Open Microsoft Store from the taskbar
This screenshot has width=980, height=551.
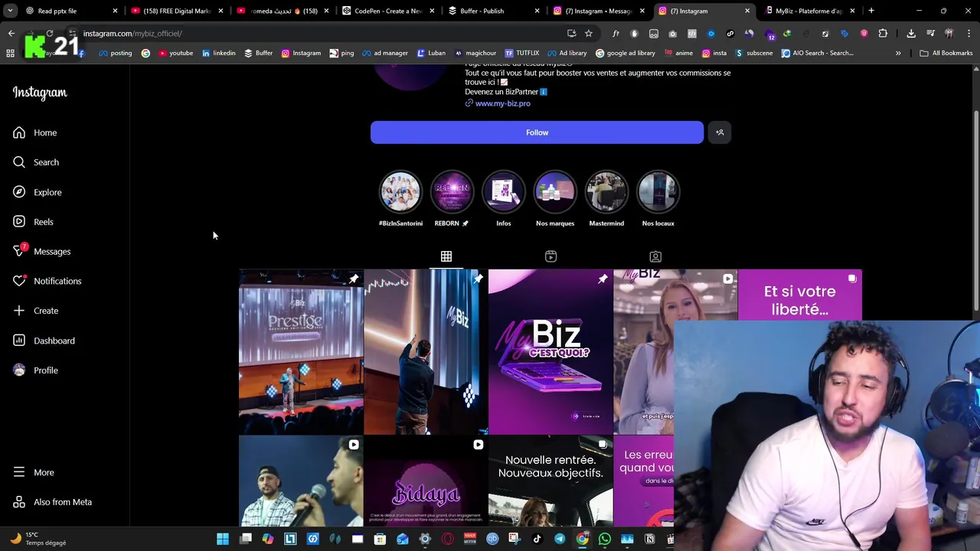point(380,539)
